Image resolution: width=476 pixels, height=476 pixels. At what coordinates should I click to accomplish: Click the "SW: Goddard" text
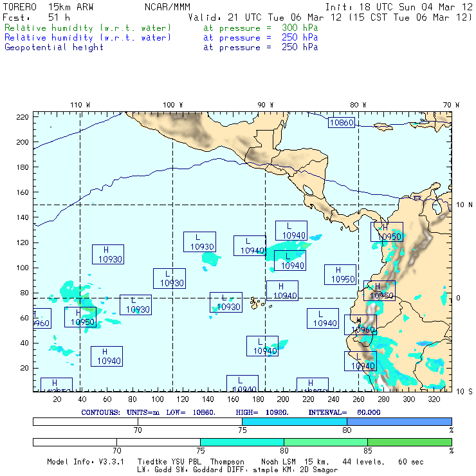pos(200,470)
